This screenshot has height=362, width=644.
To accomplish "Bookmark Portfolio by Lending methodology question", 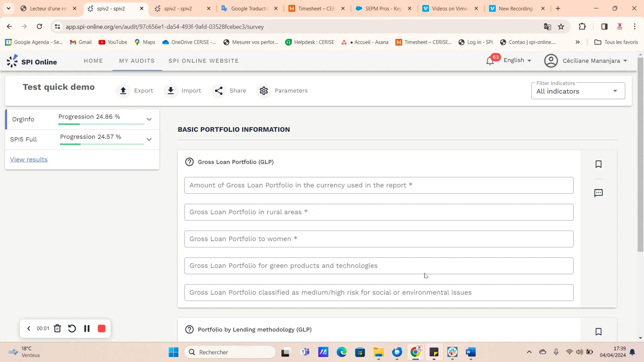I will 598,332.
